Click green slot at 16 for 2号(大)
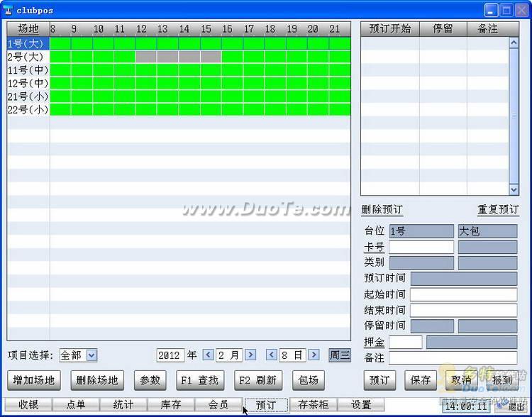The width and height of the screenshot is (532, 417). 233,57
